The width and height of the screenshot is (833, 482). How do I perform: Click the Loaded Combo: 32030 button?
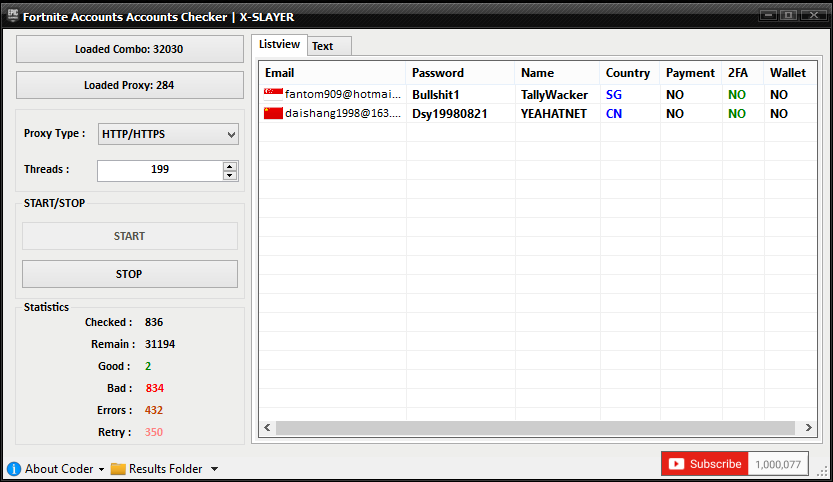130,49
